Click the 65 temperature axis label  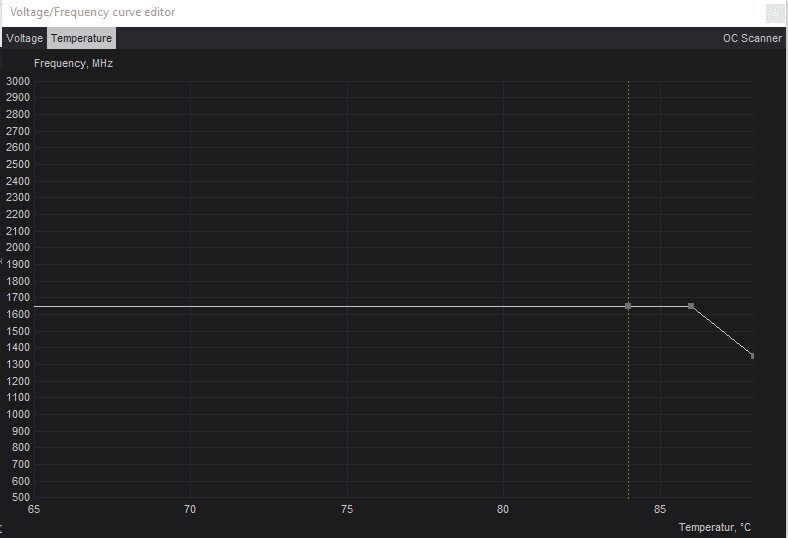click(x=34, y=509)
